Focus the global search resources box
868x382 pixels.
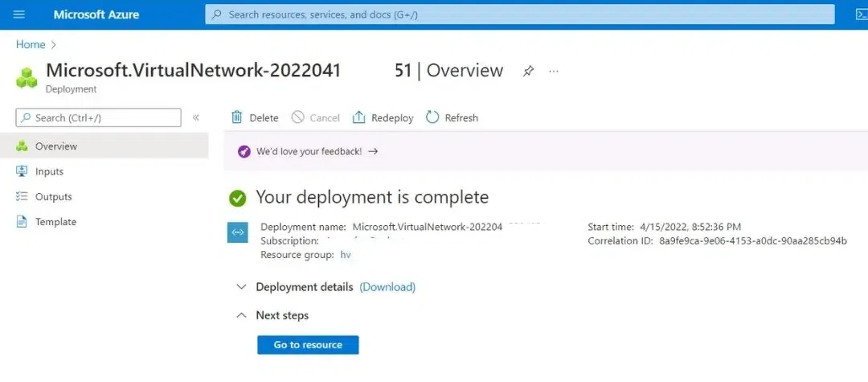(520, 14)
